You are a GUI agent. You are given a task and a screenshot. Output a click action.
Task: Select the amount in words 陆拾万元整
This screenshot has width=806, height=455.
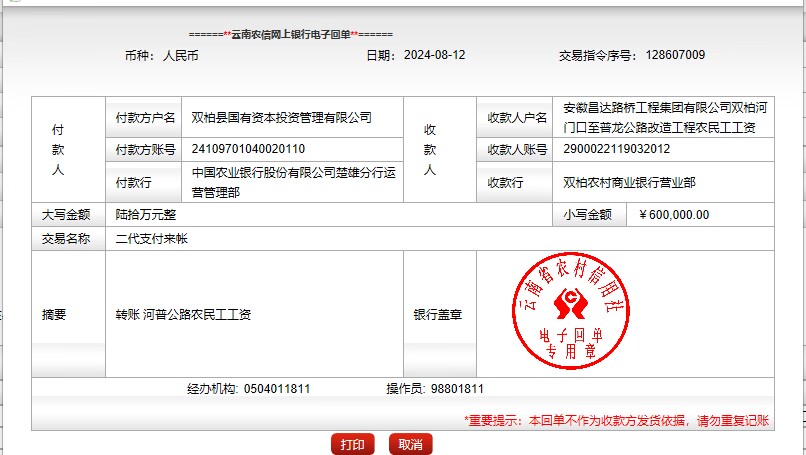pos(146,214)
